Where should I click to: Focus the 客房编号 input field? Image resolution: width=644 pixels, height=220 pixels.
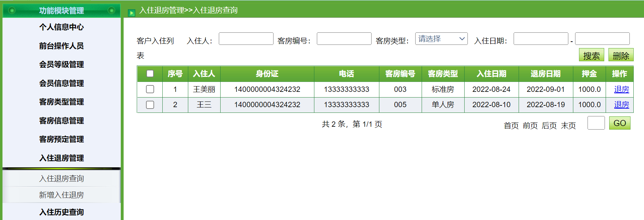(344, 38)
